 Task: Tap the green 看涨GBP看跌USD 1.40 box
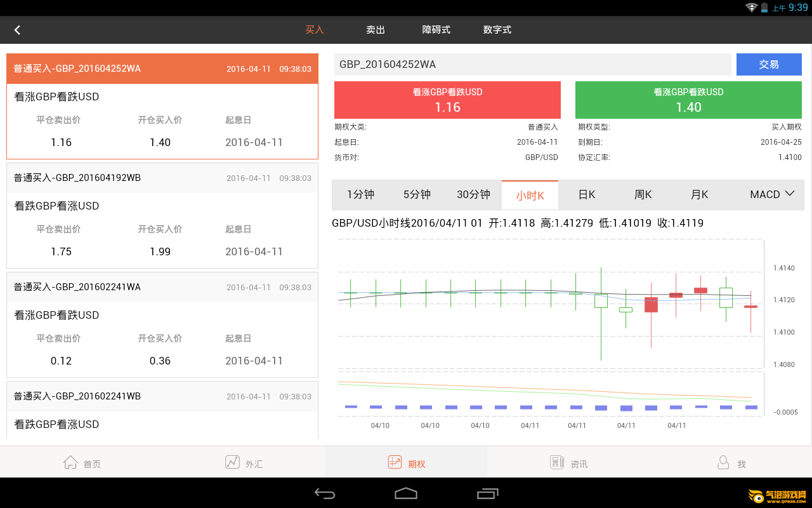pos(688,100)
